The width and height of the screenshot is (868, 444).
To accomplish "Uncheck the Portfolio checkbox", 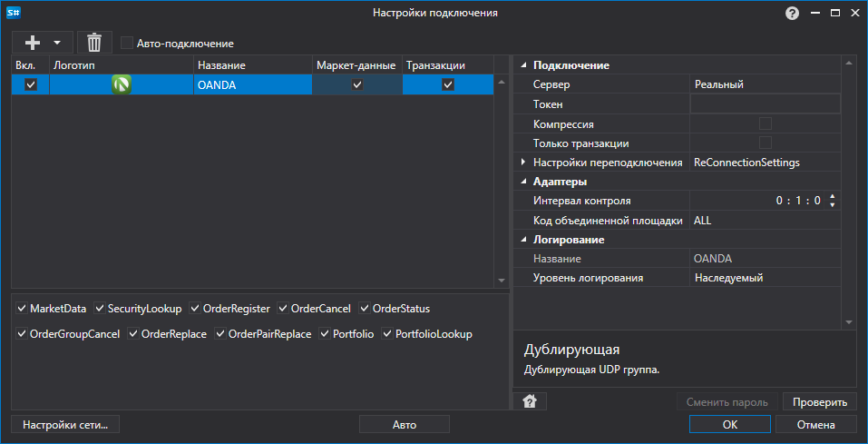I will click(325, 334).
